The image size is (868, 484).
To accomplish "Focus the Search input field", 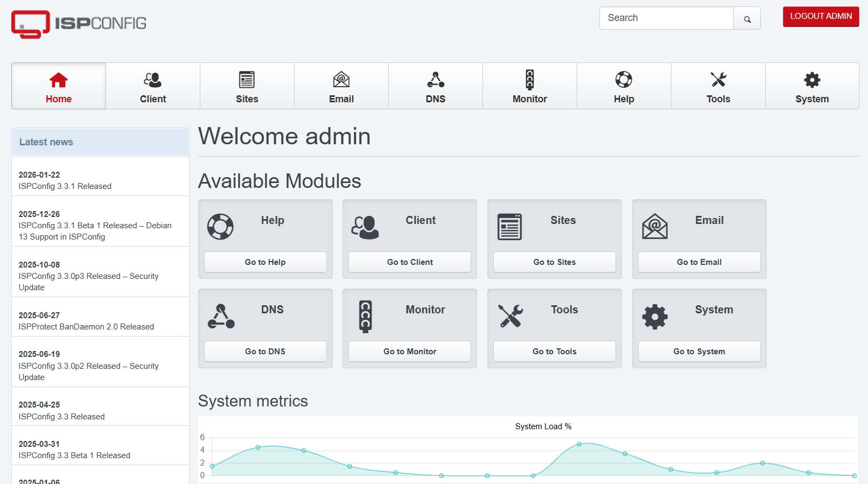I will (667, 18).
